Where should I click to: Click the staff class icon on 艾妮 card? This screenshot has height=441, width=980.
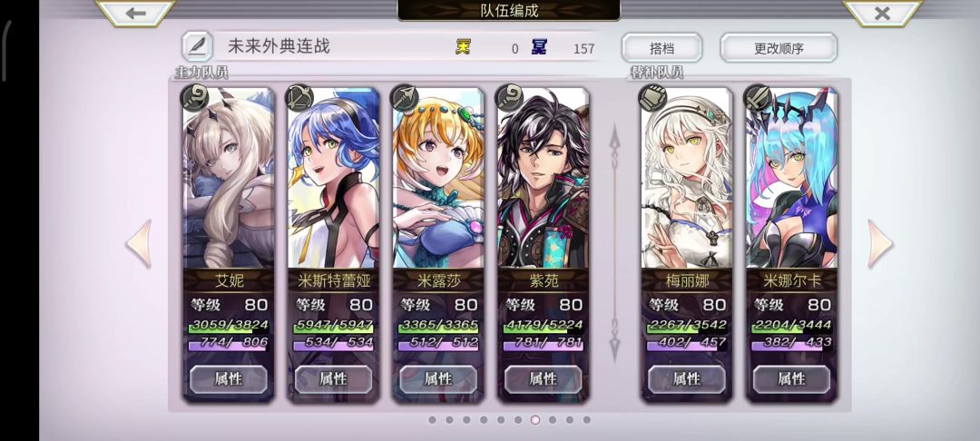pos(194,98)
